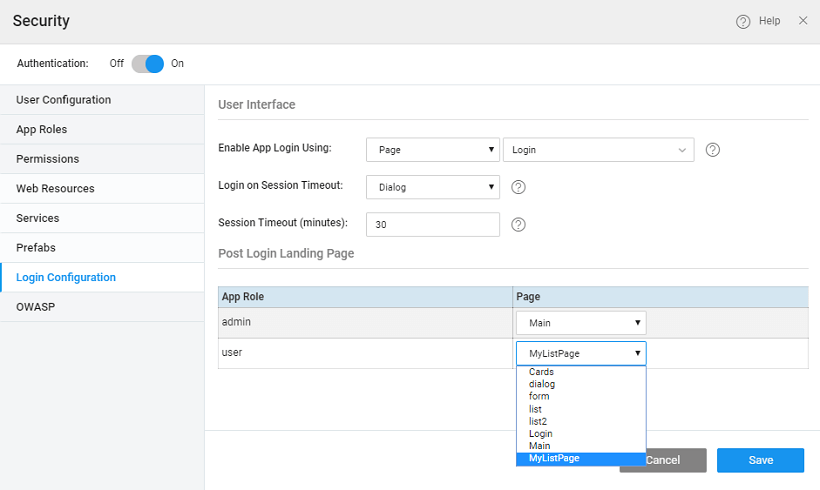Click the Session Timeout input field
Screen dimensions: 820x490
tap(432, 225)
